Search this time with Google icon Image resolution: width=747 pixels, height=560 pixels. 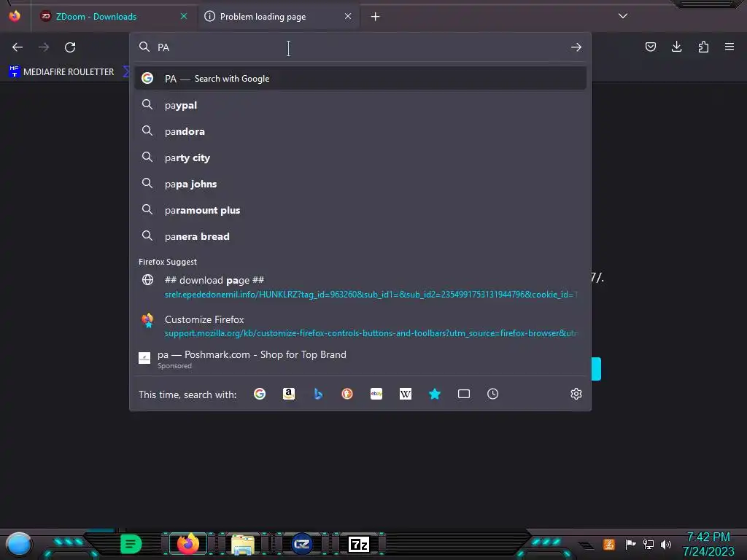pyautogui.click(x=260, y=394)
